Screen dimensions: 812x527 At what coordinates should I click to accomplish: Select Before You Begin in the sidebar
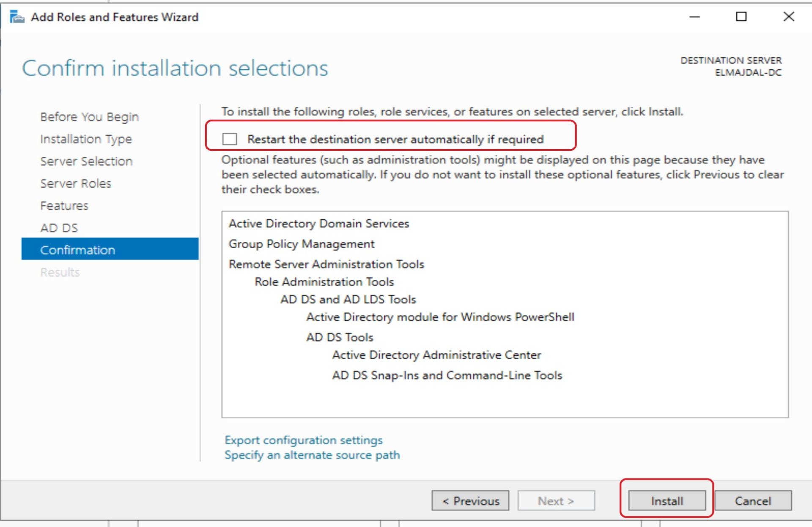point(89,117)
